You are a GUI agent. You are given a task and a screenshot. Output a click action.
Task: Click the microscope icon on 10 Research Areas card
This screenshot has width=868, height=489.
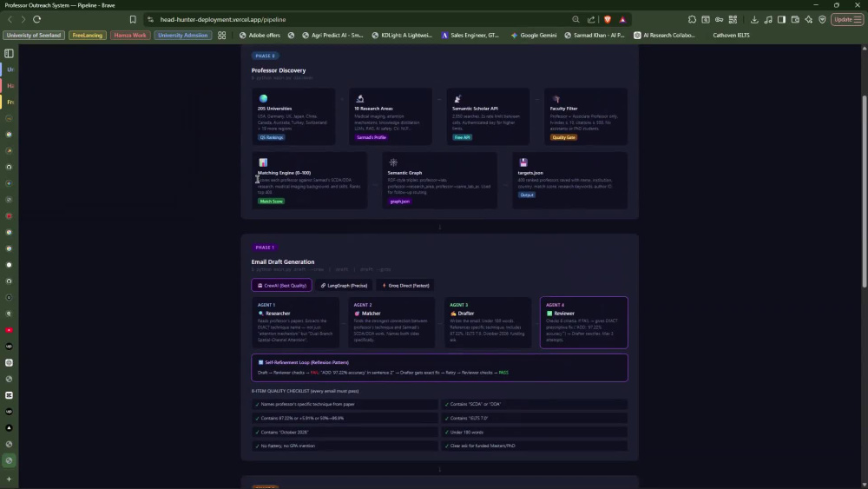360,98
